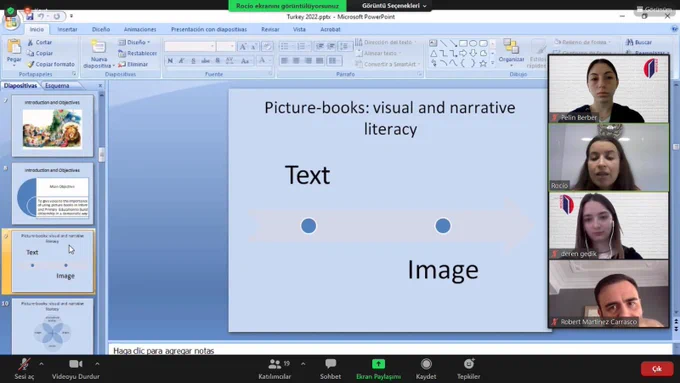Toggle align text left
680x383 pixels.
pos(284,61)
